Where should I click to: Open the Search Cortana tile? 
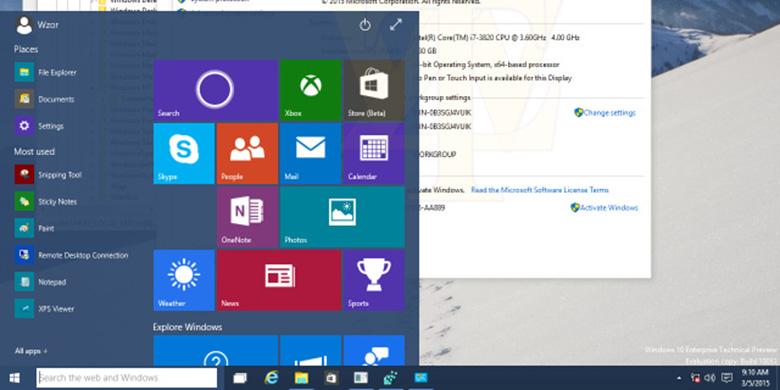(215, 90)
